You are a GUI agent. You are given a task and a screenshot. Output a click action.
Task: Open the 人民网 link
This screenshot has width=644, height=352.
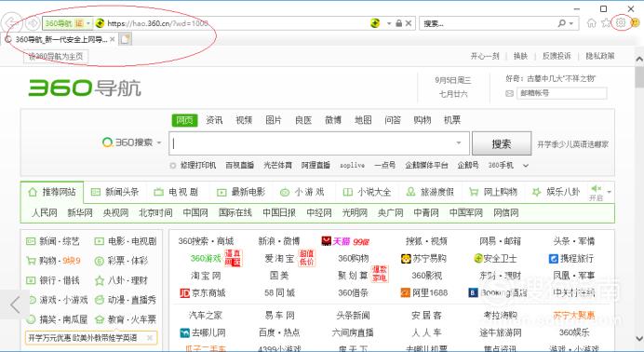pyautogui.click(x=45, y=212)
